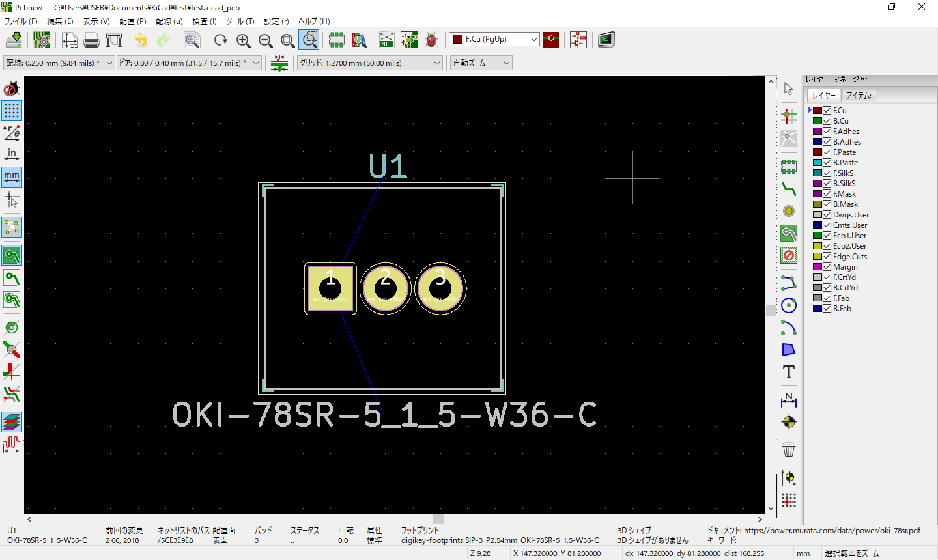Select the Add keepout area tool
This screenshot has height=560, width=938.
point(789,255)
